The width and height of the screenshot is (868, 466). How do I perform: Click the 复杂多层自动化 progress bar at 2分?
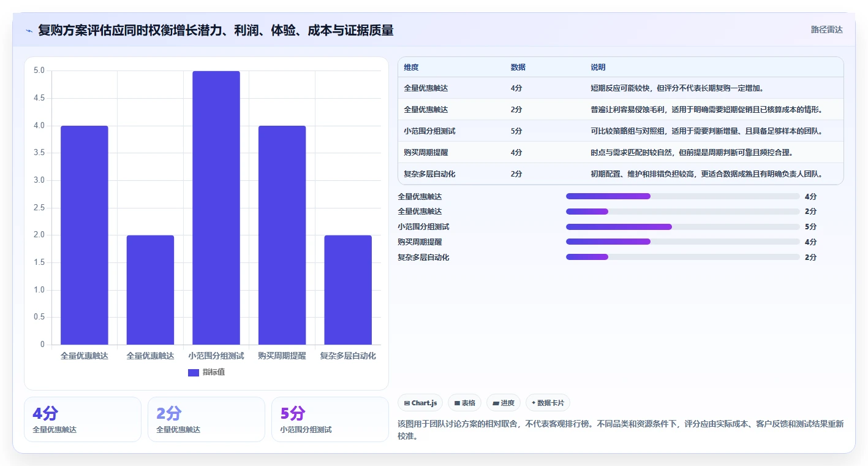pos(683,258)
